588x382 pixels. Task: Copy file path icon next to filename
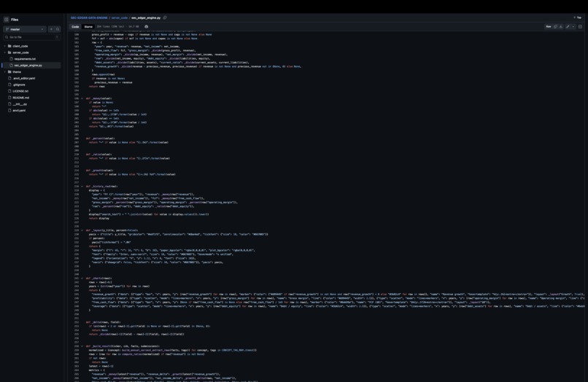click(x=165, y=17)
